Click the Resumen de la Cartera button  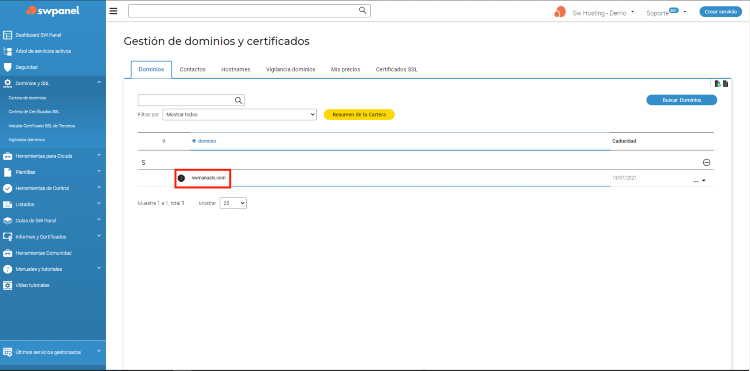359,115
